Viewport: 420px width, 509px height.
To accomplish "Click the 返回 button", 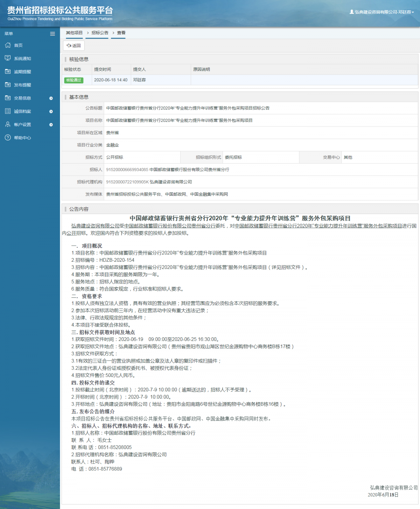I will click(x=74, y=45).
